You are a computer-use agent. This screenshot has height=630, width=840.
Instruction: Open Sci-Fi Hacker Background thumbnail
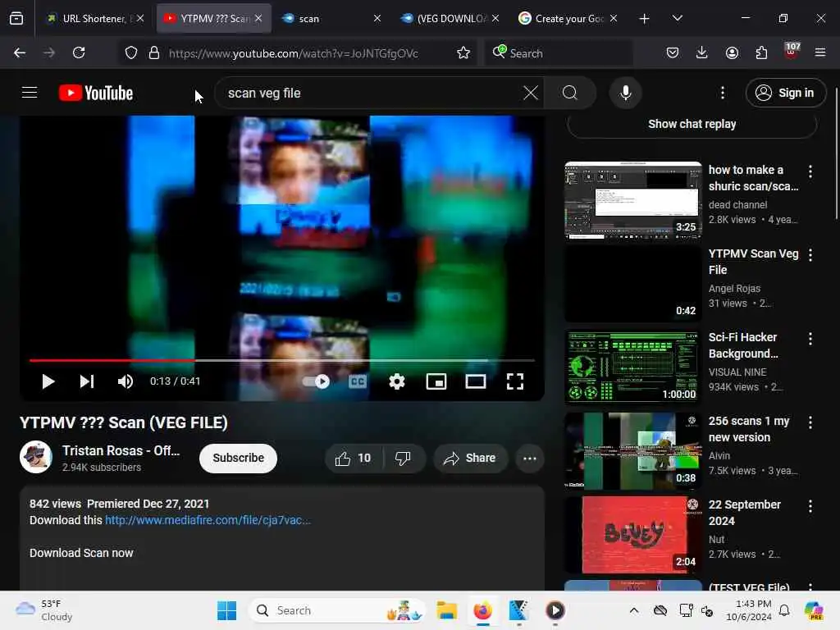633,367
